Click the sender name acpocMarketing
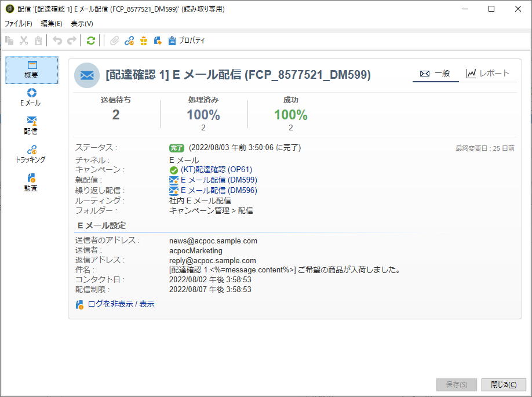The height and width of the screenshot is (397, 532). [x=196, y=251]
